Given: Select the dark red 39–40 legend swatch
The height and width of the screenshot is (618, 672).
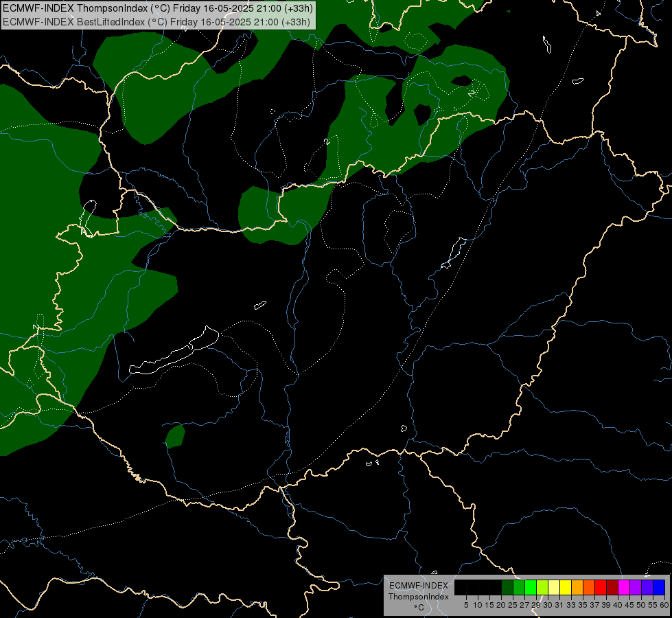Looking at the screenshot, I should pos(612,587).
